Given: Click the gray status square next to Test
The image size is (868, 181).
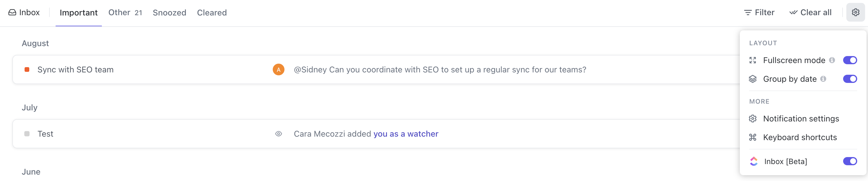Looking at the screenshot, I should point(27,134).
